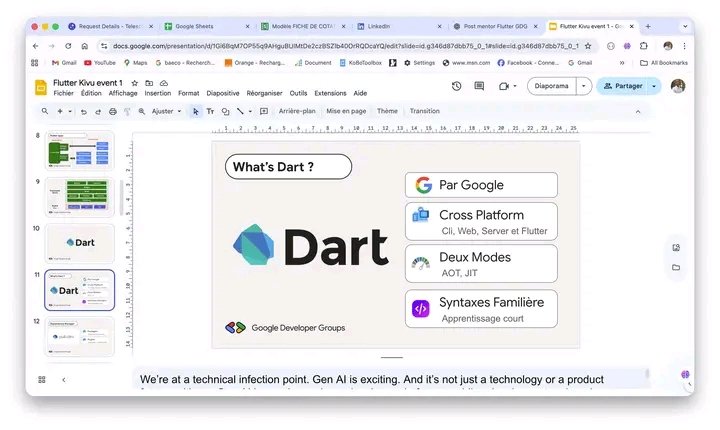Screen dimensions: 720x430
Task: Click the Partager share button
Action: click(622, 86)
